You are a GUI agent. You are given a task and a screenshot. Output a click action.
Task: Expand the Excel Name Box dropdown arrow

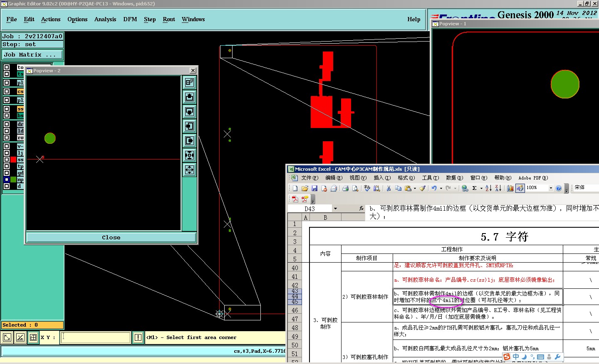[335, 209]
